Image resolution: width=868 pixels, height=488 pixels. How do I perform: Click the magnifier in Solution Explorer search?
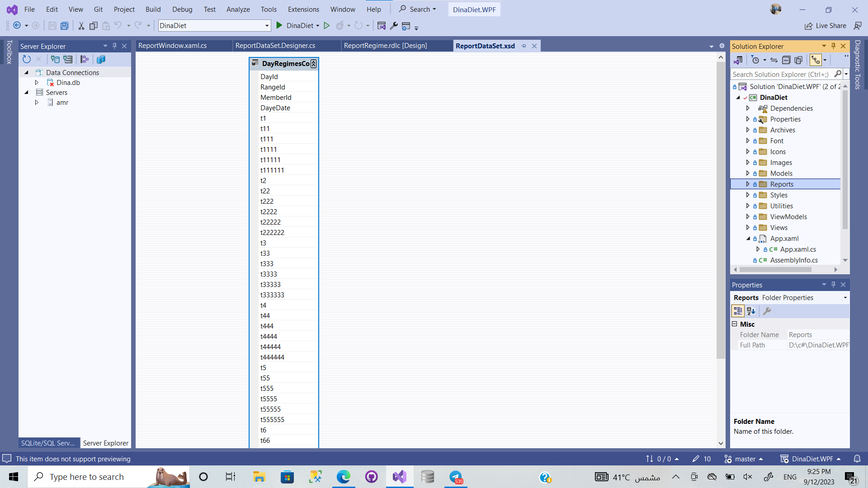(838, 74)
